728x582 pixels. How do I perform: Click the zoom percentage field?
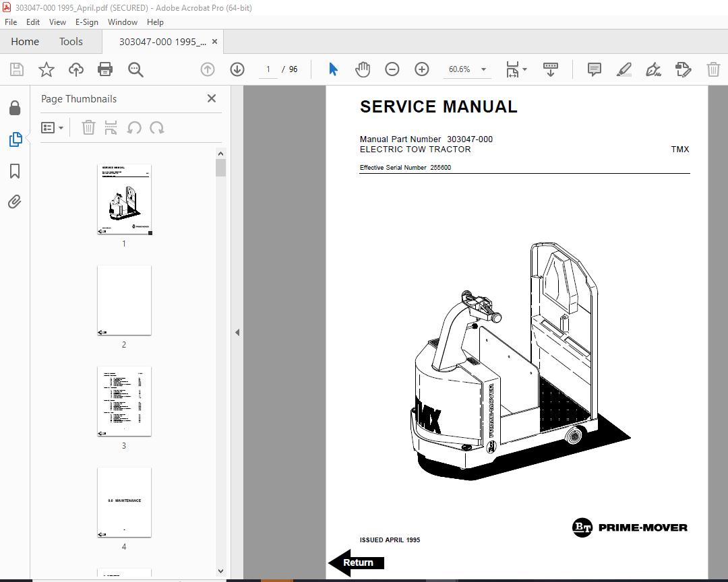click(459, 69)
